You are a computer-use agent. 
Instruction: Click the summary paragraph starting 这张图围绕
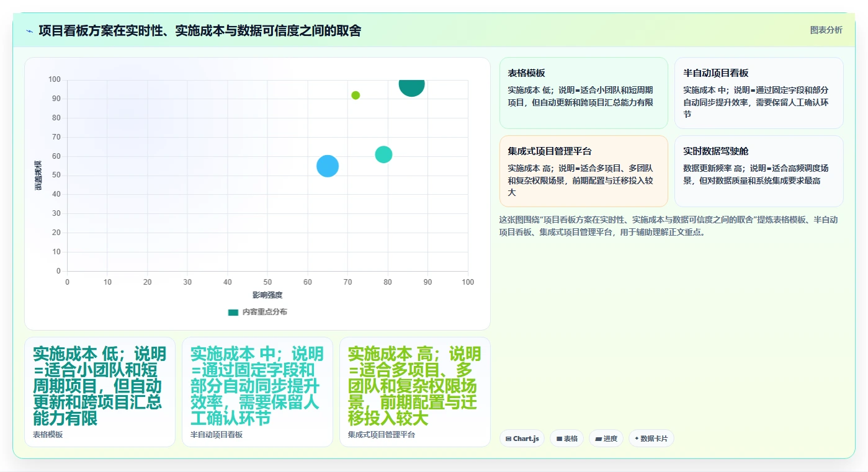click(669, 226)
